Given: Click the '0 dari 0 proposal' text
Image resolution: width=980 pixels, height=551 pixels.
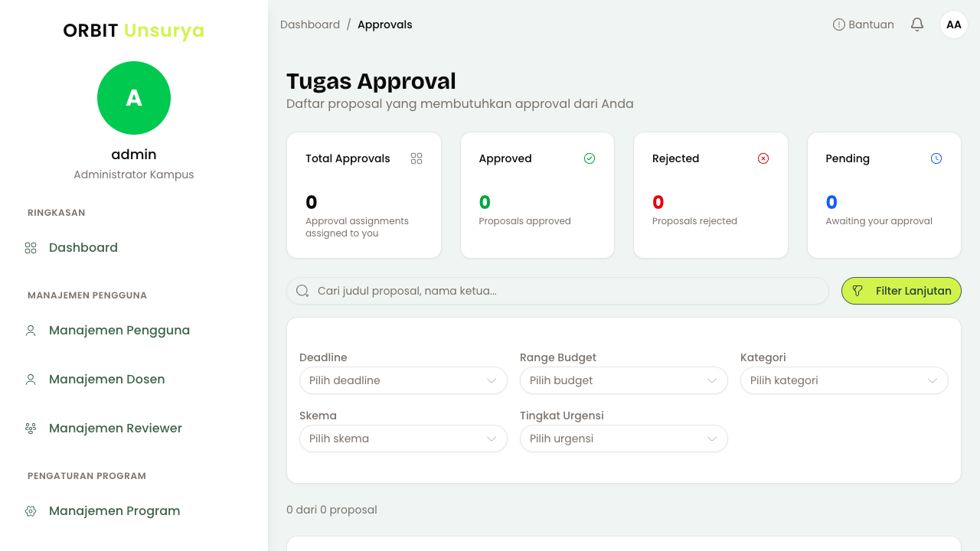Looking at the screenshot, I should point(332,510).
